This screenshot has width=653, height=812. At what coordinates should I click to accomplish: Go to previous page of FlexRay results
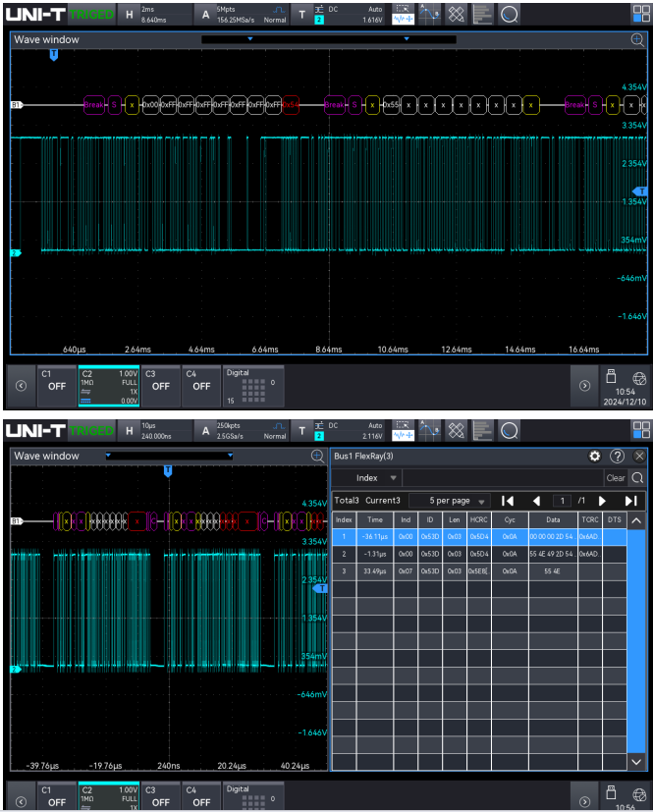(x=536, y=500)
